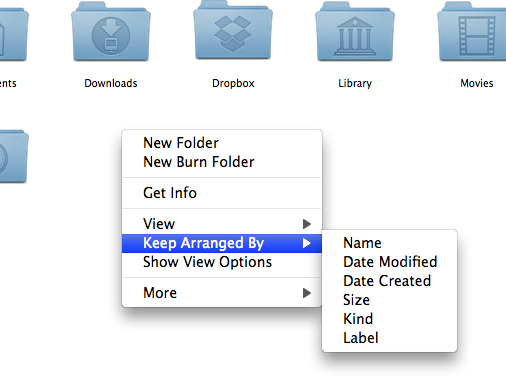
Task: Select the Dropbox folder name label
Action: (x=233, y=83)
